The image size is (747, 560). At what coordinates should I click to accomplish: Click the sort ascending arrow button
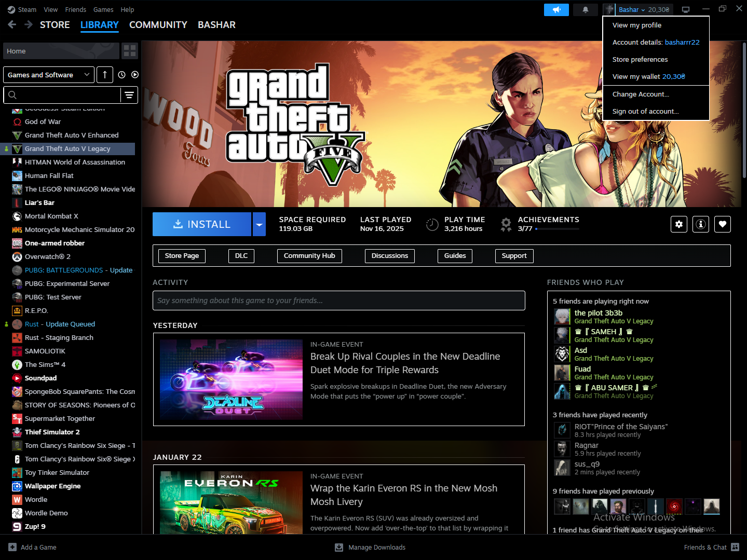coord(105,75)
